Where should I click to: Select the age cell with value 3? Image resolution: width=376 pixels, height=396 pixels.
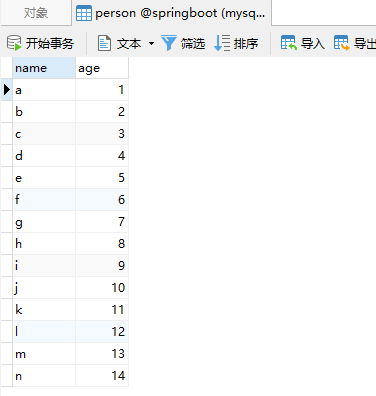[102, 134]
